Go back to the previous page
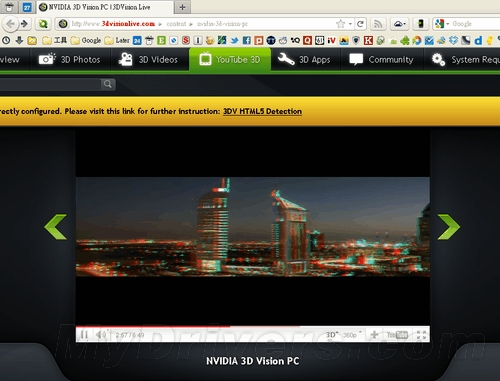Screen dimensions: 500x381 coord(10,24)
